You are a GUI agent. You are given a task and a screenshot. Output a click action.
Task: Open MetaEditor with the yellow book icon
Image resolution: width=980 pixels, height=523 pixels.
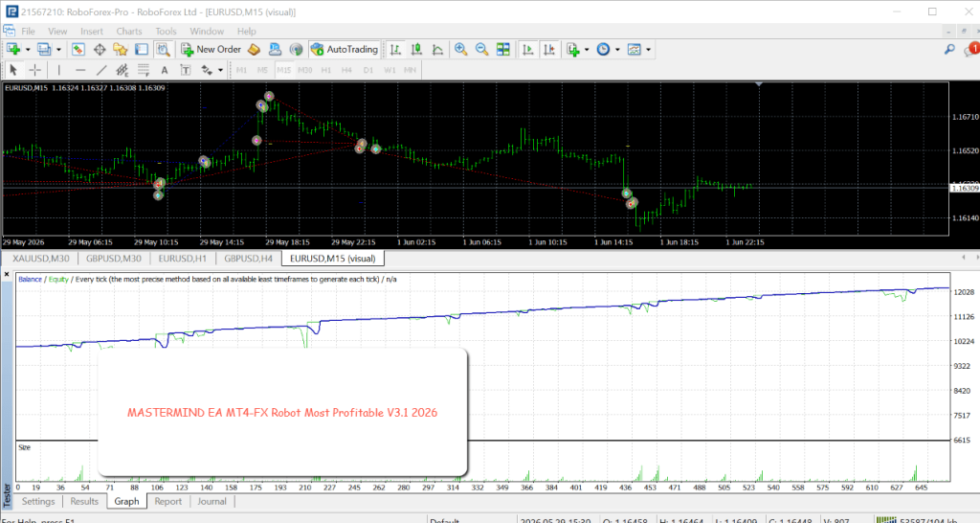254,50
